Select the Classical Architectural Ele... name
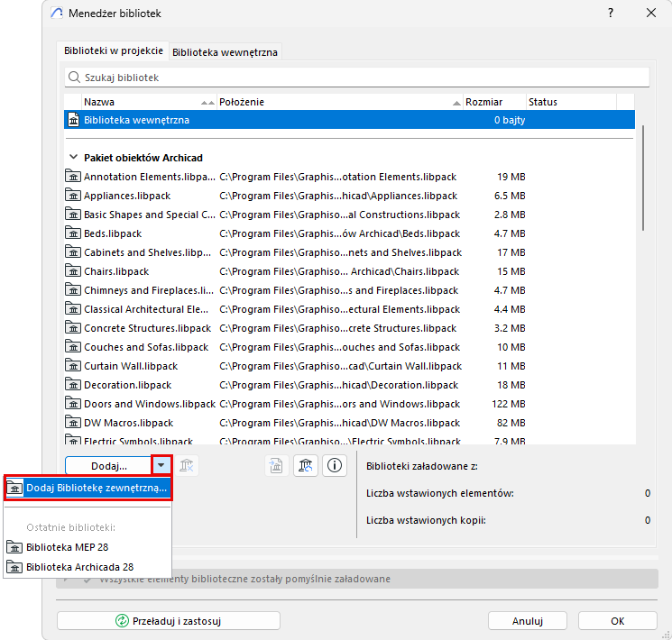 pos(146,309)
